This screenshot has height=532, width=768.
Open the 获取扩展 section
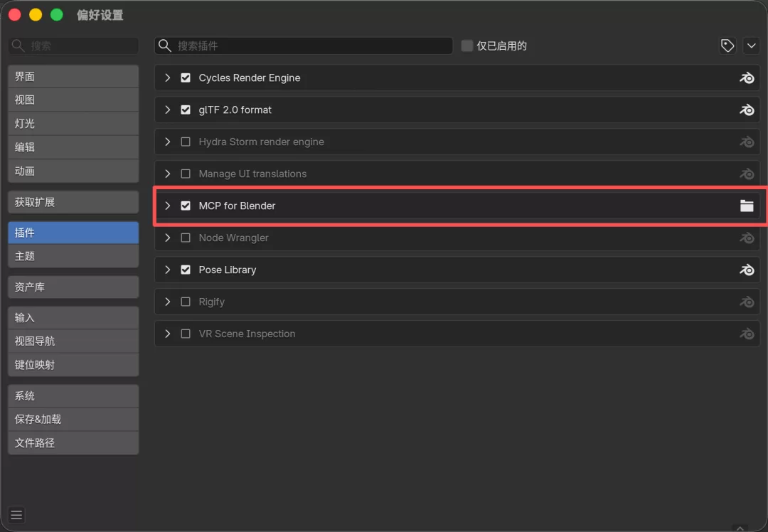(73, 202)
